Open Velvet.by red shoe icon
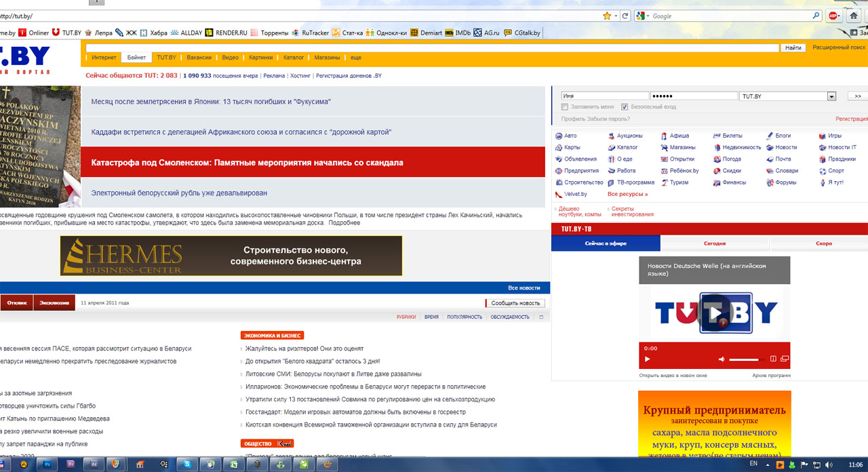Viewport: 868px width, 472px height. (558, 194)
